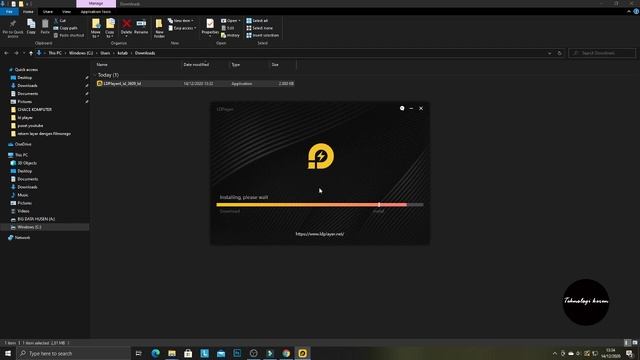This screenshot has width=640, height=360.
Task: Sort by Date modified column
Action: coord(205,64)
